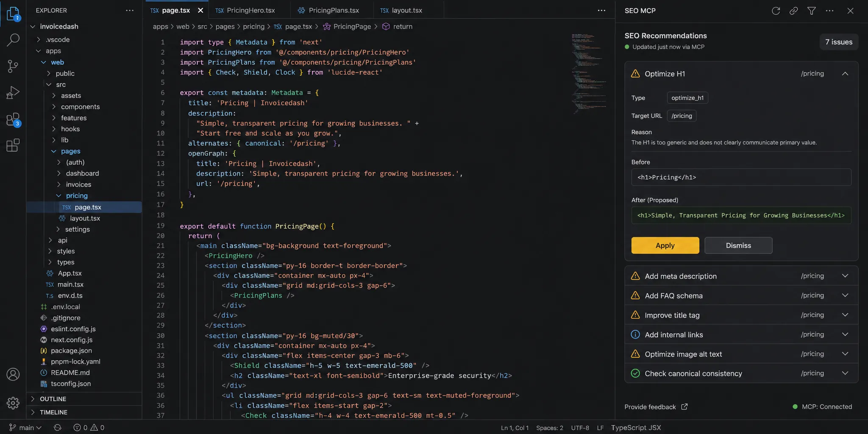This screenshot has height=434, width=868.
Task: Click warning icon of Add FAQ schema
Action: coord(635,295)
